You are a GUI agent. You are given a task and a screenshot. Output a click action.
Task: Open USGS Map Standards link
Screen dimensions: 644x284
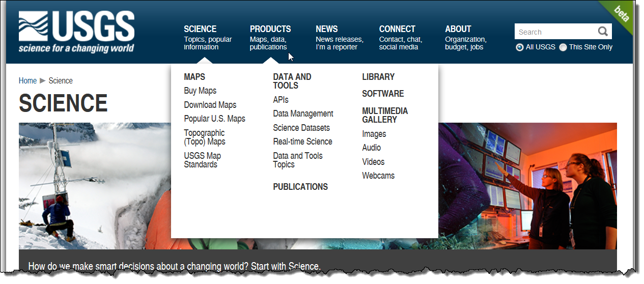203,160
